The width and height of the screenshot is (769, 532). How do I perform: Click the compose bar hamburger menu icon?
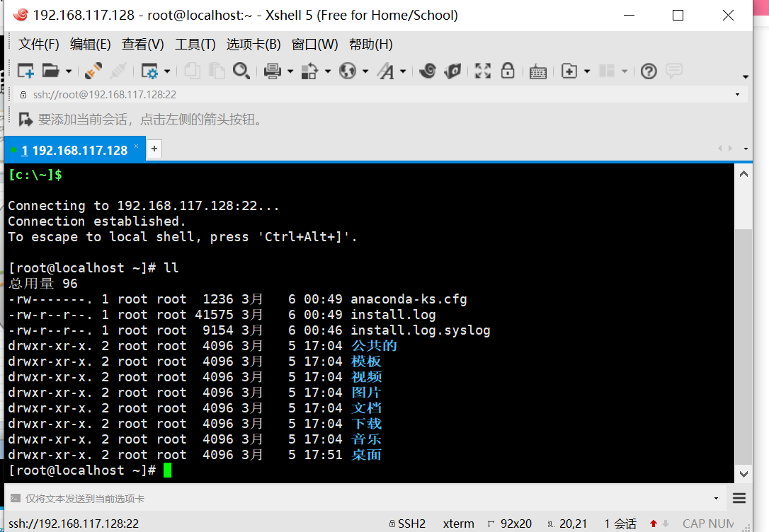(739, 499)
